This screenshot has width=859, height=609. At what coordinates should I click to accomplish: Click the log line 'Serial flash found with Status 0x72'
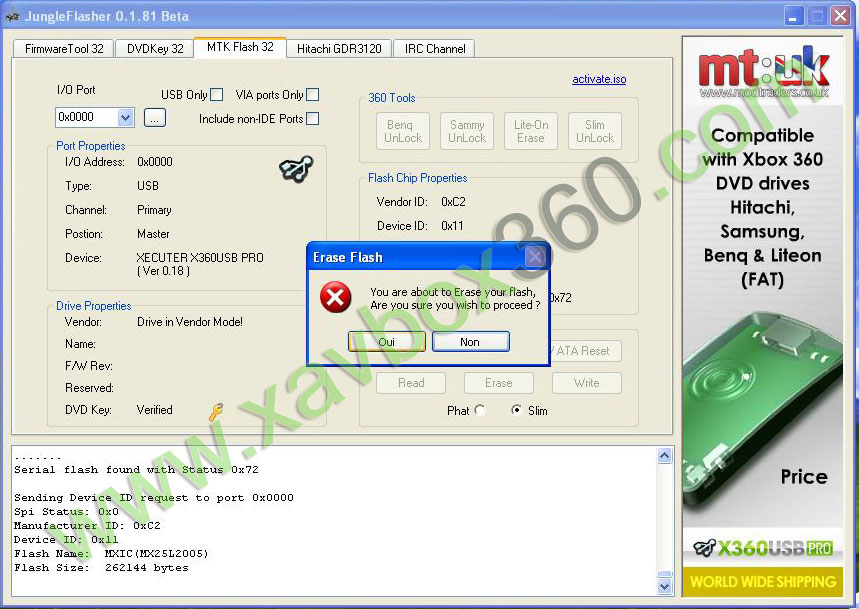coord(136,470)
